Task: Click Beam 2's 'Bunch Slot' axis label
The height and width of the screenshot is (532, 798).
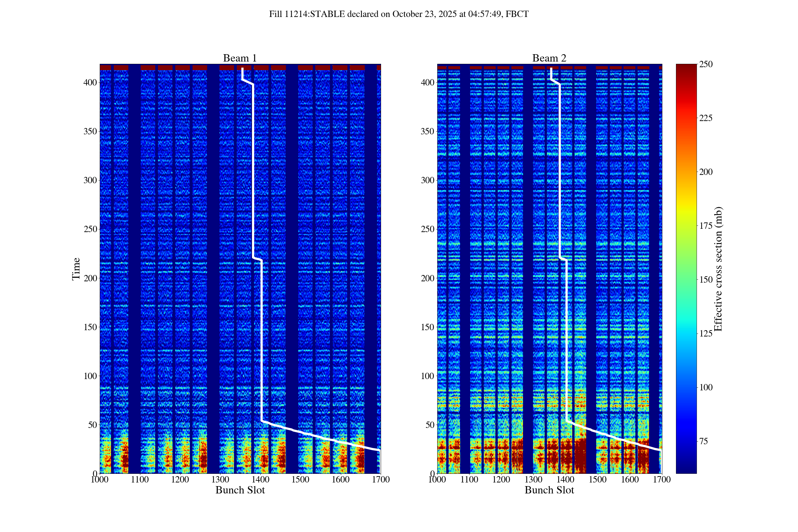Action: [549, 490]
